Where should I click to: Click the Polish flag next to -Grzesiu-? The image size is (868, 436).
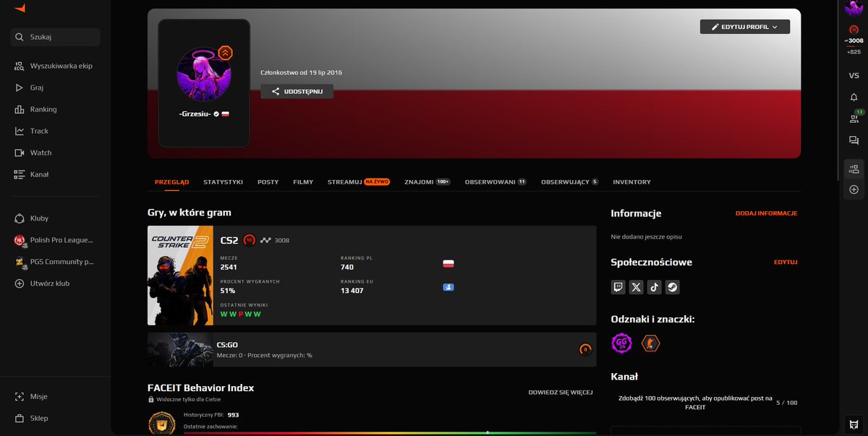tap(225, 114)
